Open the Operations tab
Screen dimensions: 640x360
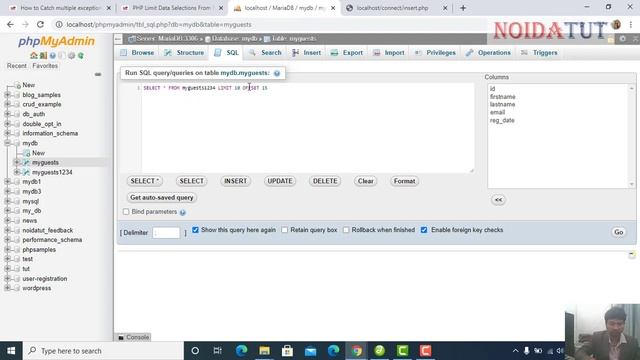pyautogui.click(x=489, y=53)
